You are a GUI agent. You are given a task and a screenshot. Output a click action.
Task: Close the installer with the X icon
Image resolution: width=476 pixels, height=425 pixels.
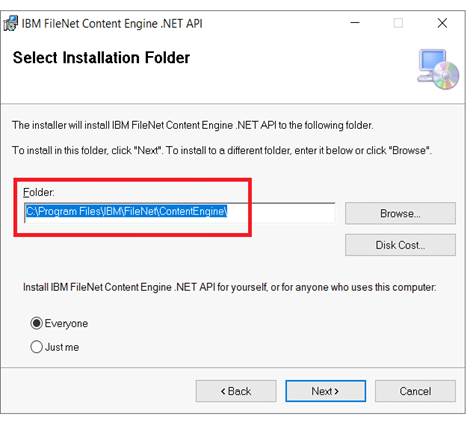[x=442, y=23]
